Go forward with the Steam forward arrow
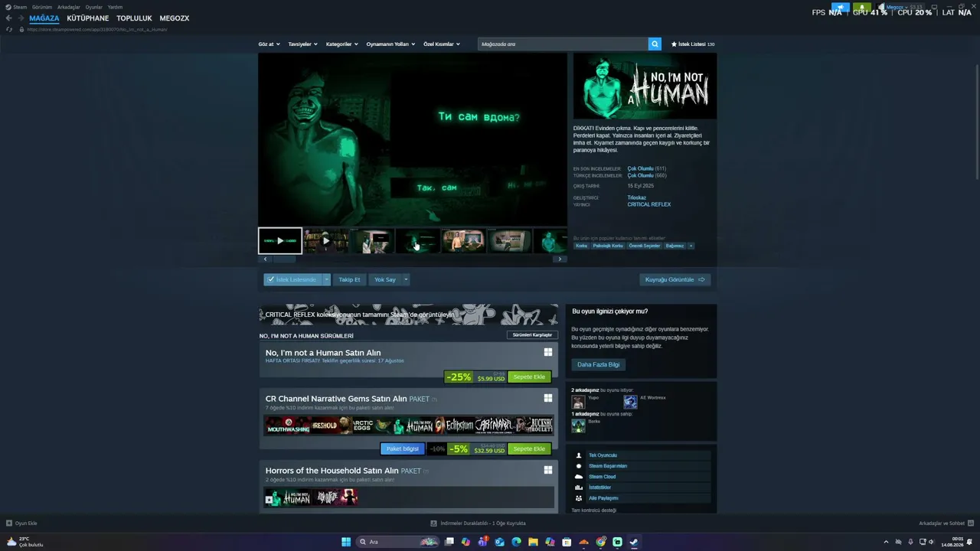This screenshot has height=551, width=980. (20, 18)
